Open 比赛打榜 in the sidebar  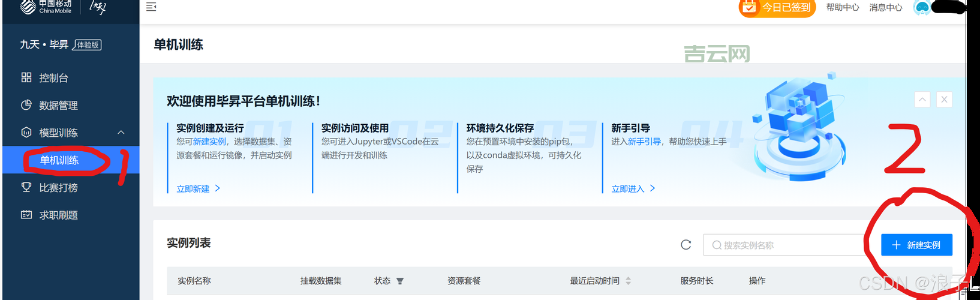tap(58, 188)
